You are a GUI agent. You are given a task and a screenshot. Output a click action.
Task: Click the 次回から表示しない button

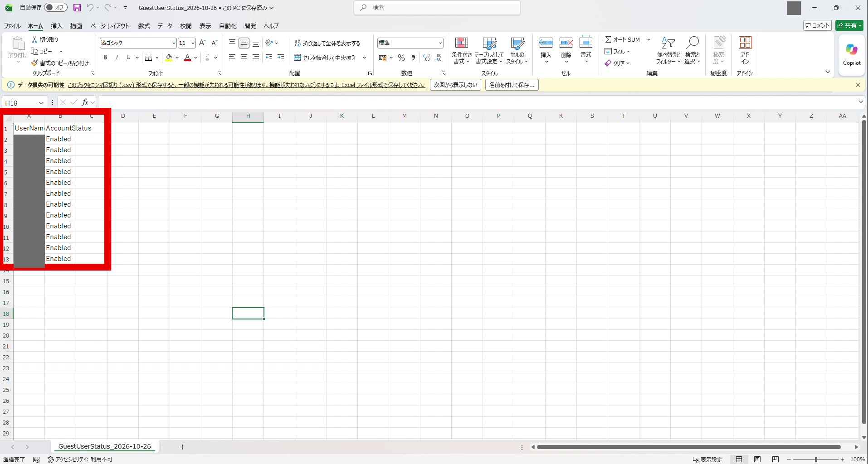(x=455, y=85)
